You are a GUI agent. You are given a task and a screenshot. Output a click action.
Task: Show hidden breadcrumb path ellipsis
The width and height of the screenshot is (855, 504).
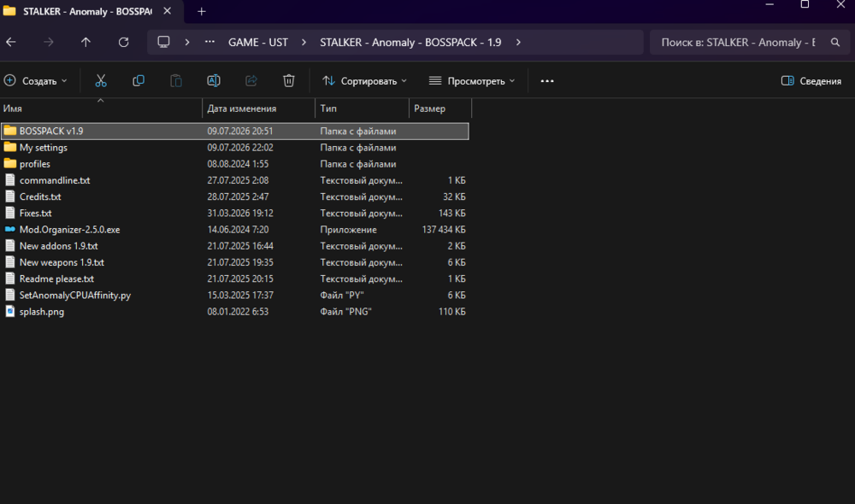[209, 42]
